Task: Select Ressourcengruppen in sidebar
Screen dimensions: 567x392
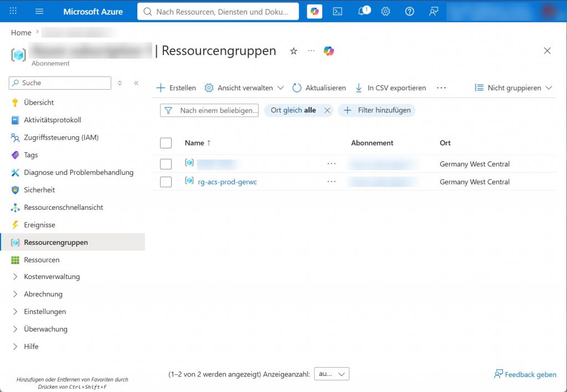Action: pos(73,243)
